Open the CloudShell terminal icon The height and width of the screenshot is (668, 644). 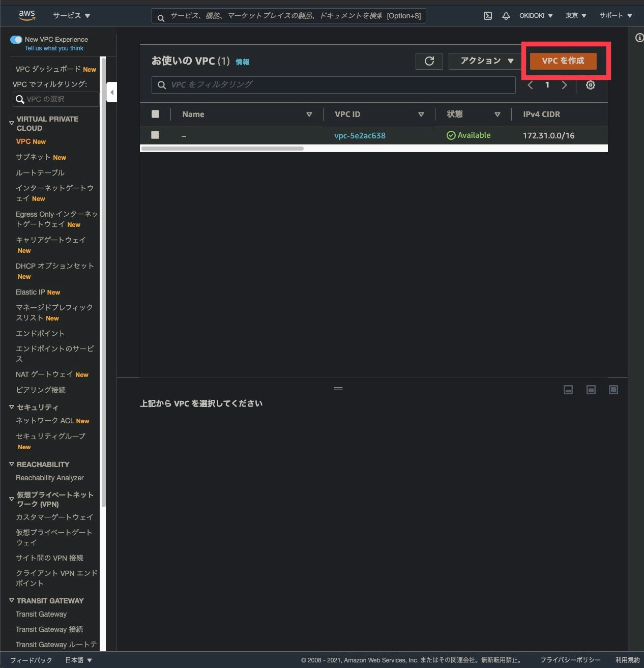coord(487,16)
